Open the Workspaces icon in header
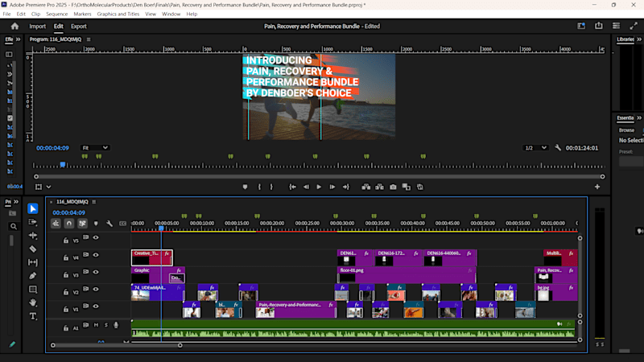This screenshot has width=644, height=362. 616,26
